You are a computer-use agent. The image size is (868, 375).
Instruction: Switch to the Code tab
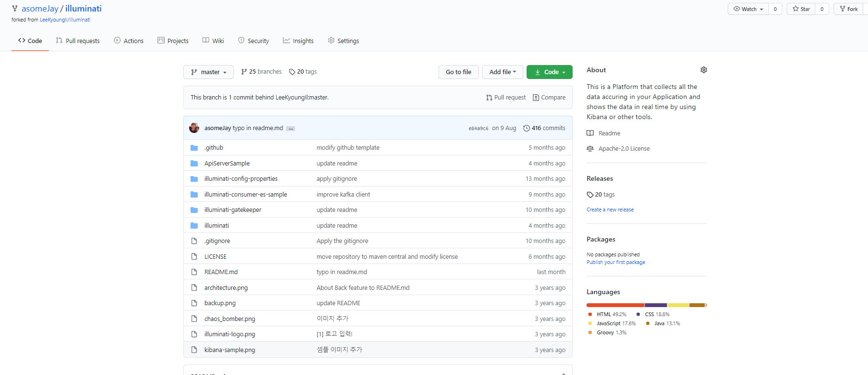30,41
